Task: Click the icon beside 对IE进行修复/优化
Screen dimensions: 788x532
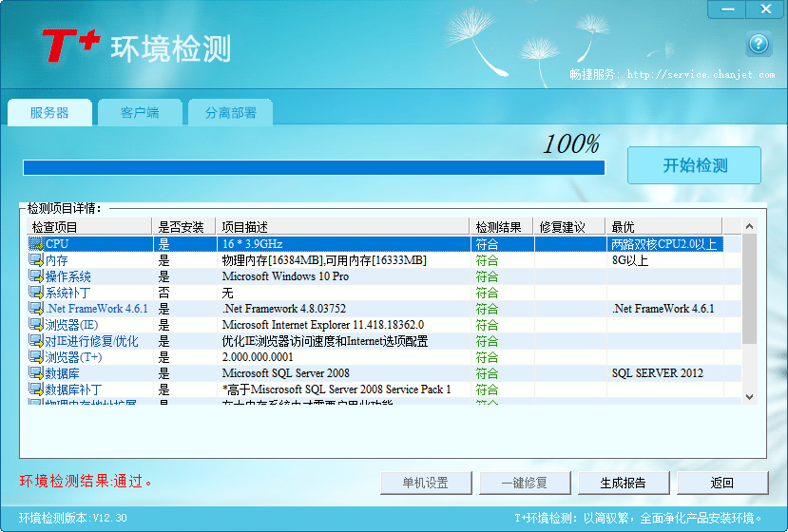Action: click(36, 341)
